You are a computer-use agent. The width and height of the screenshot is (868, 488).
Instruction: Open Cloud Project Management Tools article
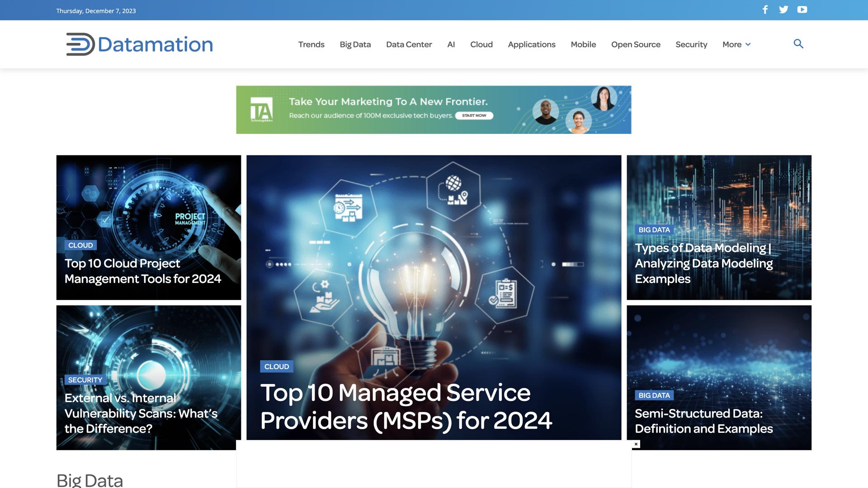click(x=142, y=271)
